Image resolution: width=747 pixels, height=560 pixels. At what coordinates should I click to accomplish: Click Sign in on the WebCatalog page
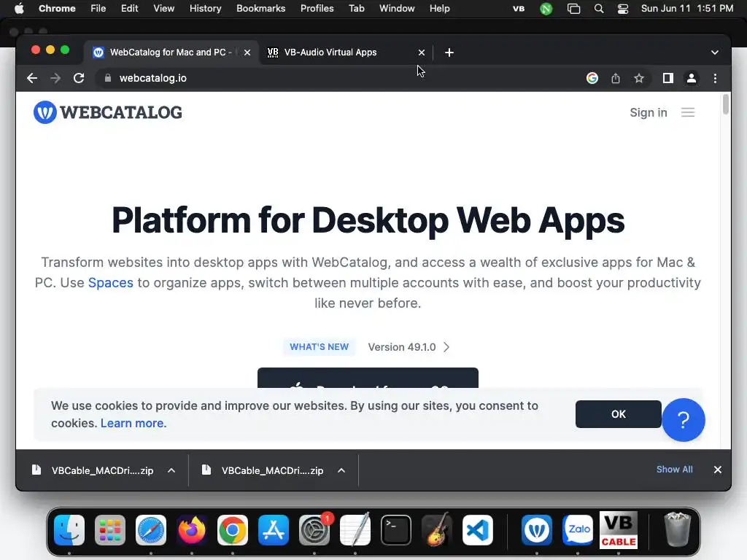pyautogui.click(x=649, y=112)
